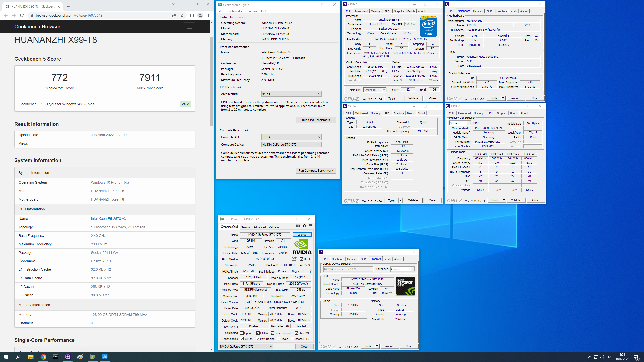Image resolution: width=644 pixels, height=362 pixels.
Task: Open the Architecture 64-bit dropdown in Geekbench
Action: tap(291, 94)
